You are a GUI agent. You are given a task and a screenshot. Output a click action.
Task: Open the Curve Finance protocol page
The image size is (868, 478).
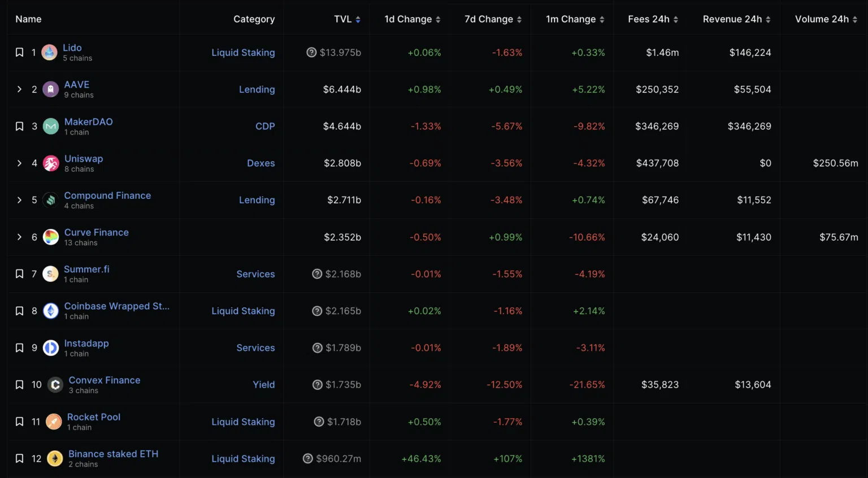click(x=97, y=232)
